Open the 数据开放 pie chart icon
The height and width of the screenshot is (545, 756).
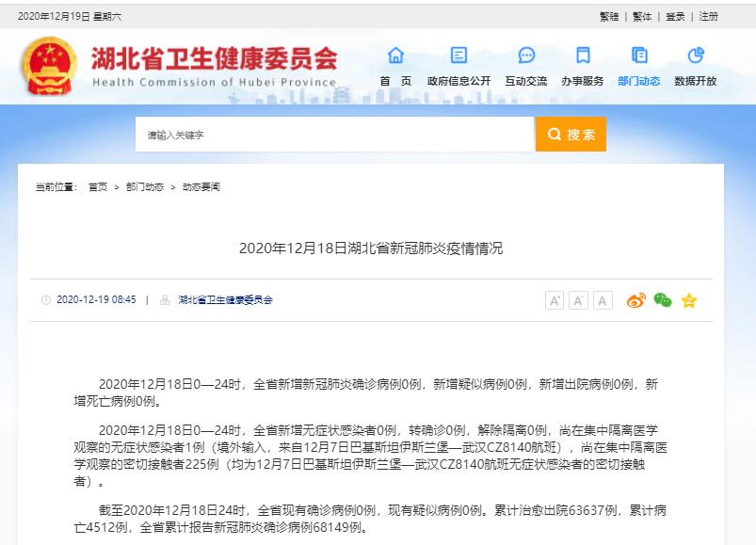pyautogui.click(x=695, y=56)
